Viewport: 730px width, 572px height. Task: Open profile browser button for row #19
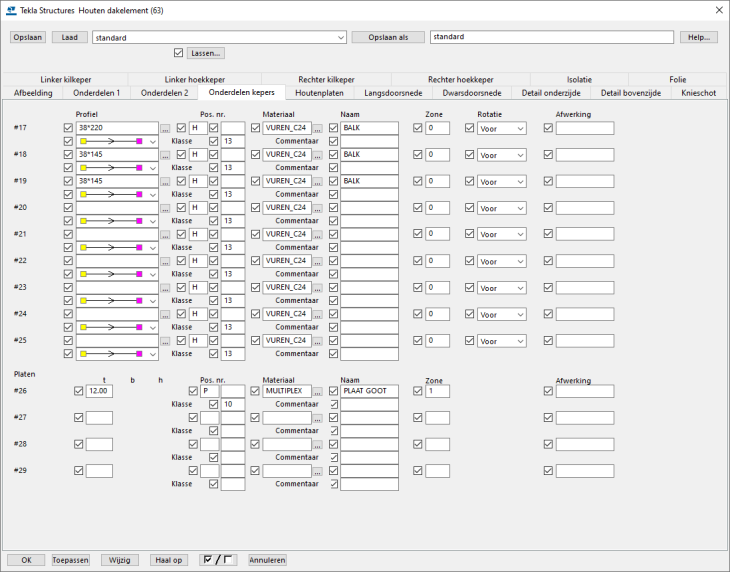(165, 181)
